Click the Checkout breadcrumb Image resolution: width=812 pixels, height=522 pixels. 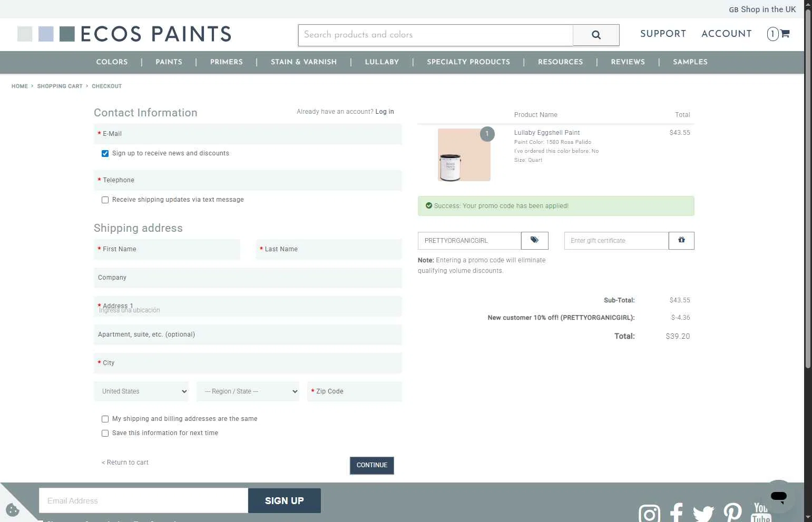coord(106,86)
